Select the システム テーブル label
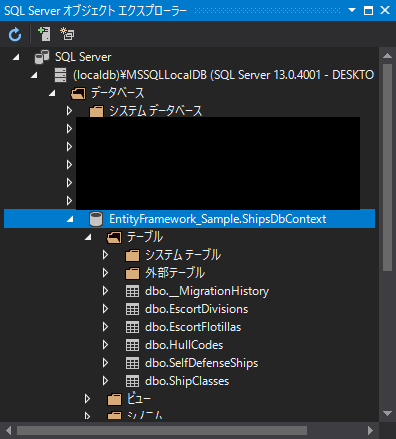 pyautogui.click(x=183, y=255)
